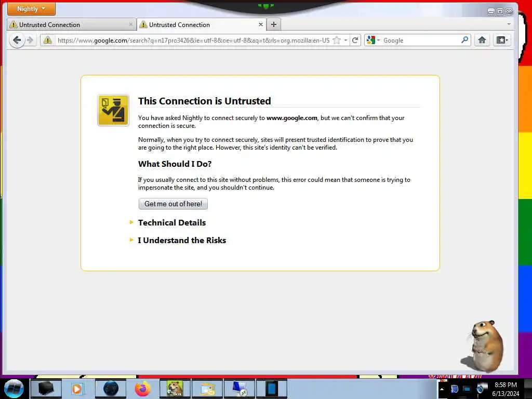
Task: Click the warning site identity icon in address bar
Action: tap(48, 41)
